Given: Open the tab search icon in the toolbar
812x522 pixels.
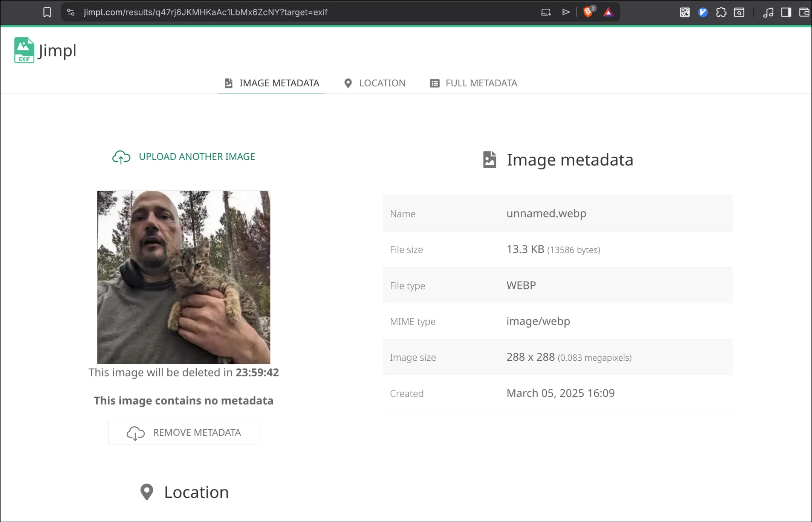Looking at the screenshot, I should coord(739,12).
